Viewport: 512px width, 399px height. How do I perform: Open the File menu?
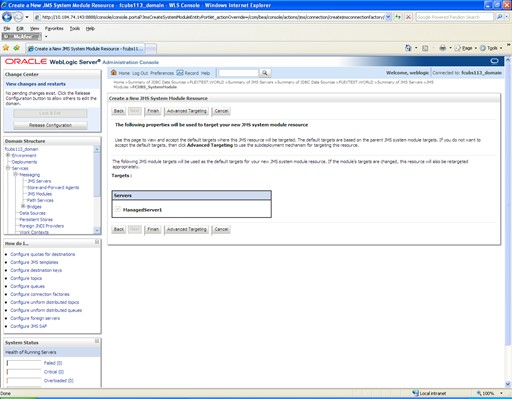[7, 28]
